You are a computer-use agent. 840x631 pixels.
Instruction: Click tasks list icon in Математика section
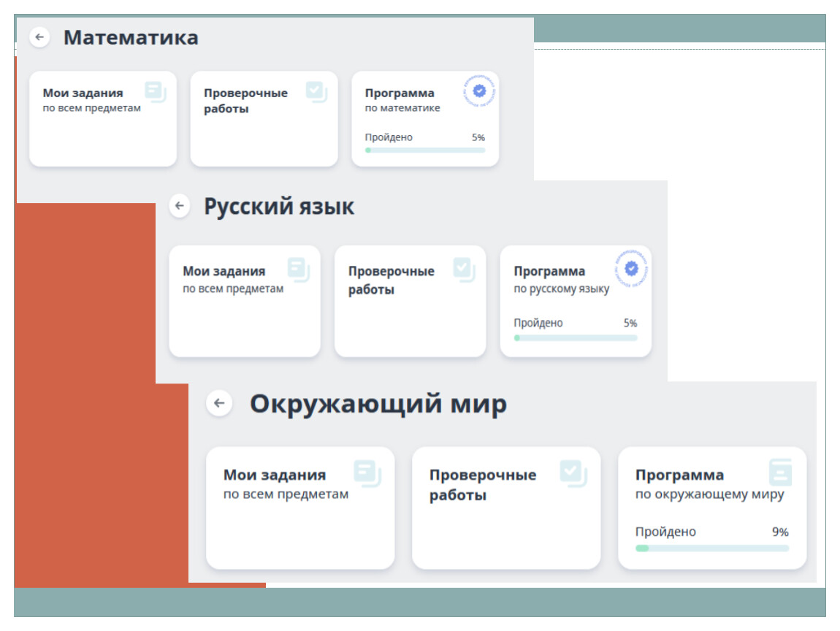click(155, 91)
